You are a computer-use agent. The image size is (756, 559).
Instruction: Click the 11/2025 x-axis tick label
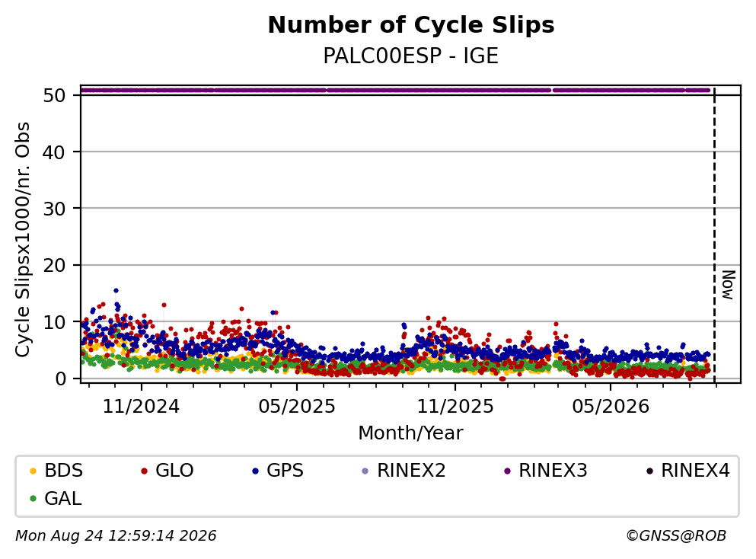[x=455, y=407]
